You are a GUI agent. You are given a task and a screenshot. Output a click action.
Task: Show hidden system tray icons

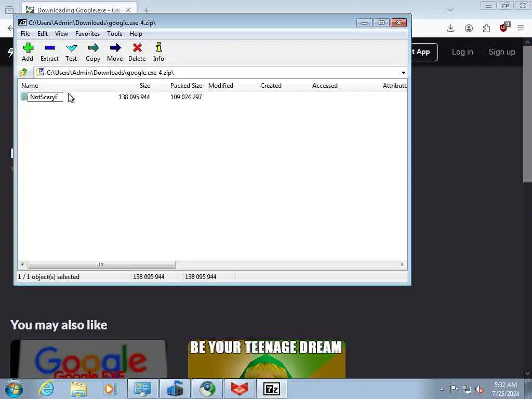(x=442, y=389)
